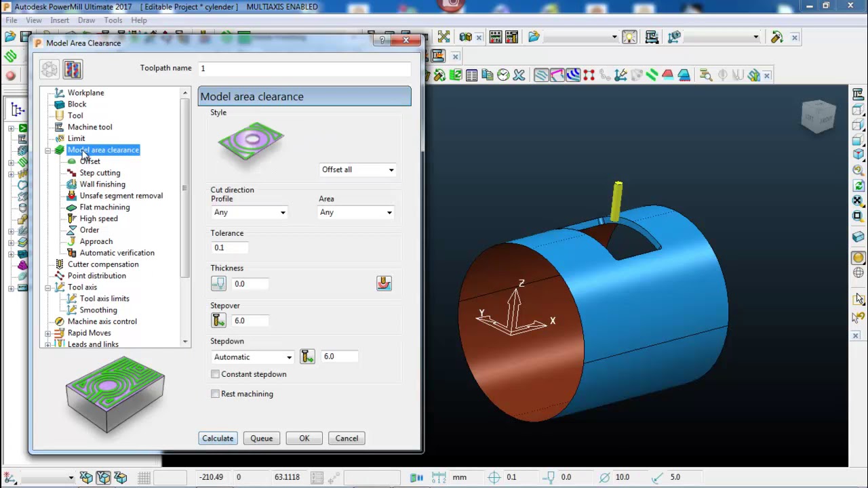Open the Profile cut direction dropdown
The width and height of the screenshot is (868, 488).
coord(249,213)
